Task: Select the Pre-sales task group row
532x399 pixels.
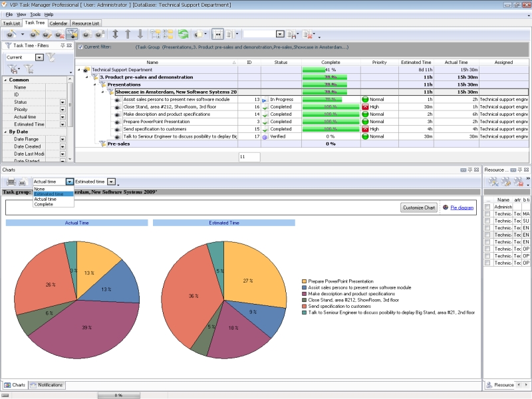Action: (x=302, y=144)
